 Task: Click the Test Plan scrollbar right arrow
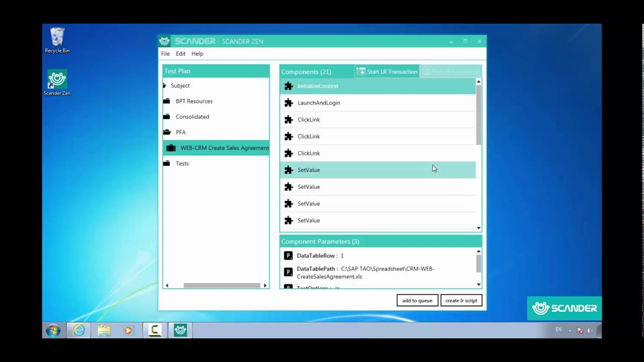(x=265, y=286)
